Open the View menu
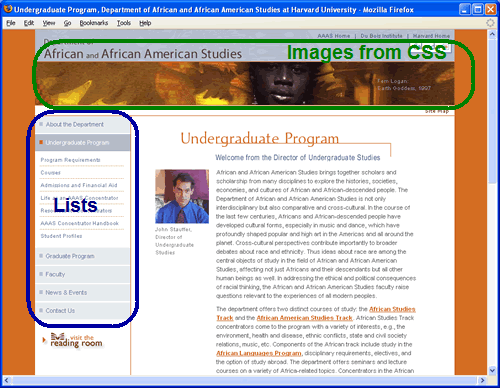Viewport: 500px width, 388px height. [49, 23]
